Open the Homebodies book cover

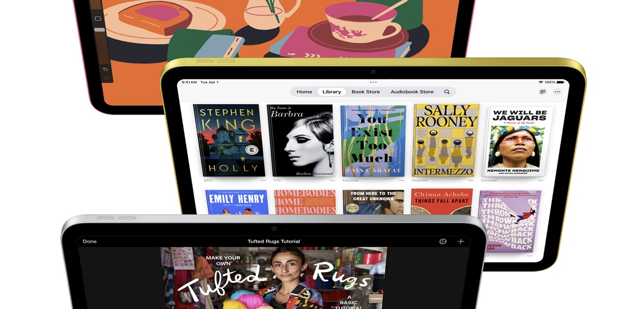click(305, 202)
